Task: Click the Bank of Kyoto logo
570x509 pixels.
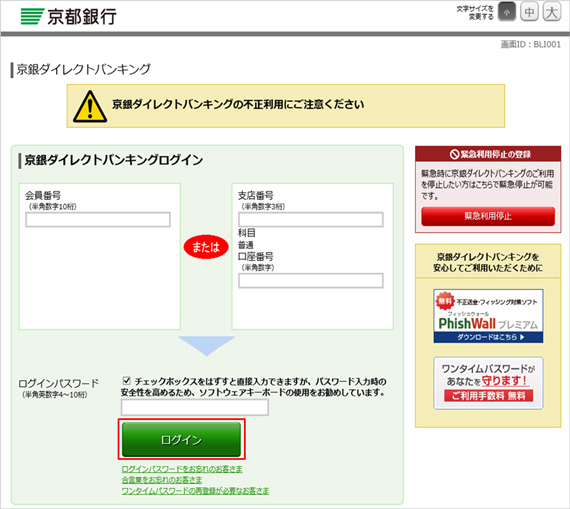Action: [69, 16]
